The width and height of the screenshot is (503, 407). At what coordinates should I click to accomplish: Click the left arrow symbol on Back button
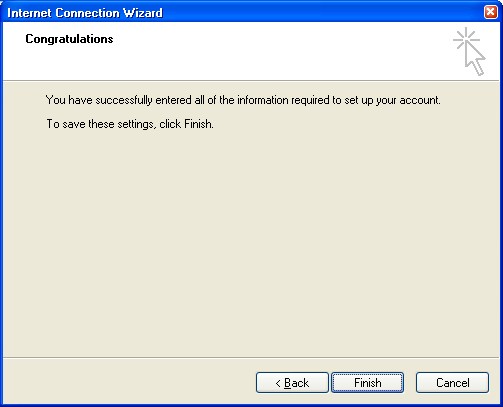(278, 383)
